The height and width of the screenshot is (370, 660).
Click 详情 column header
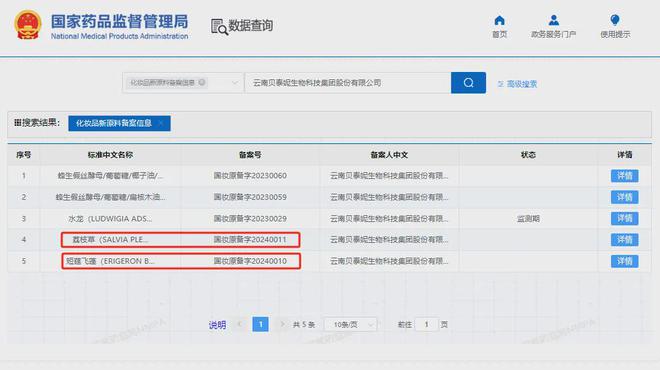click(x=625, y=155)
